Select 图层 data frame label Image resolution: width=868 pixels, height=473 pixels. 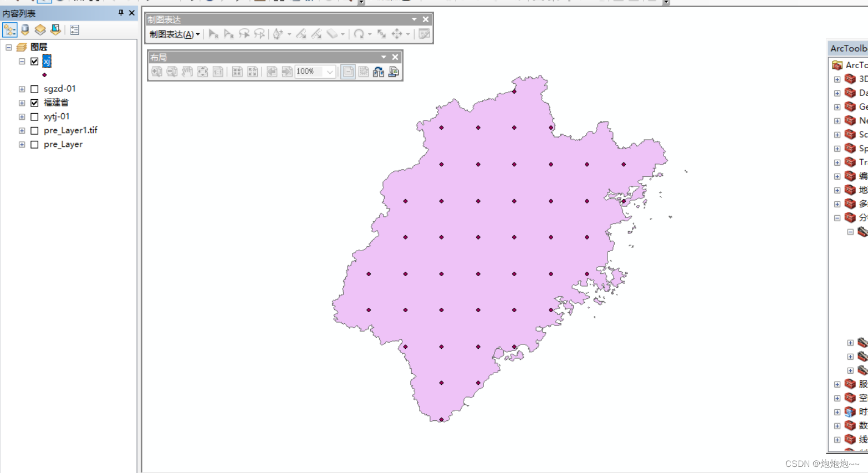coord(39,47)
